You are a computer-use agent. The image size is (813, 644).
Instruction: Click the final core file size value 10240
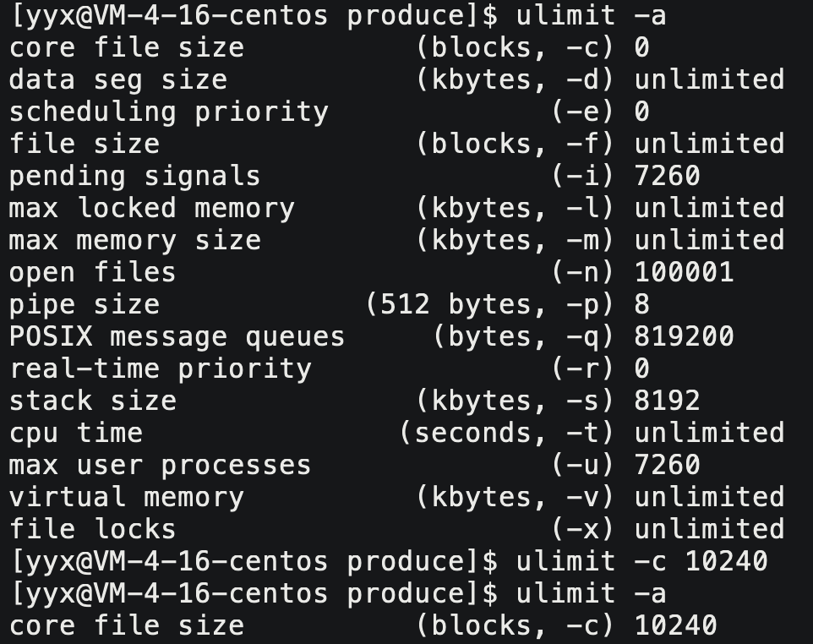(675, 625)
